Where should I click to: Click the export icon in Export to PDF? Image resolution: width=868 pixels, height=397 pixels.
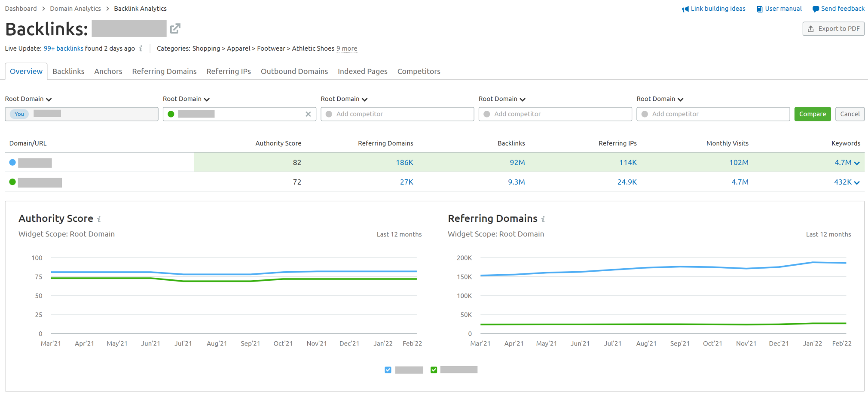(x=811, y=29)
